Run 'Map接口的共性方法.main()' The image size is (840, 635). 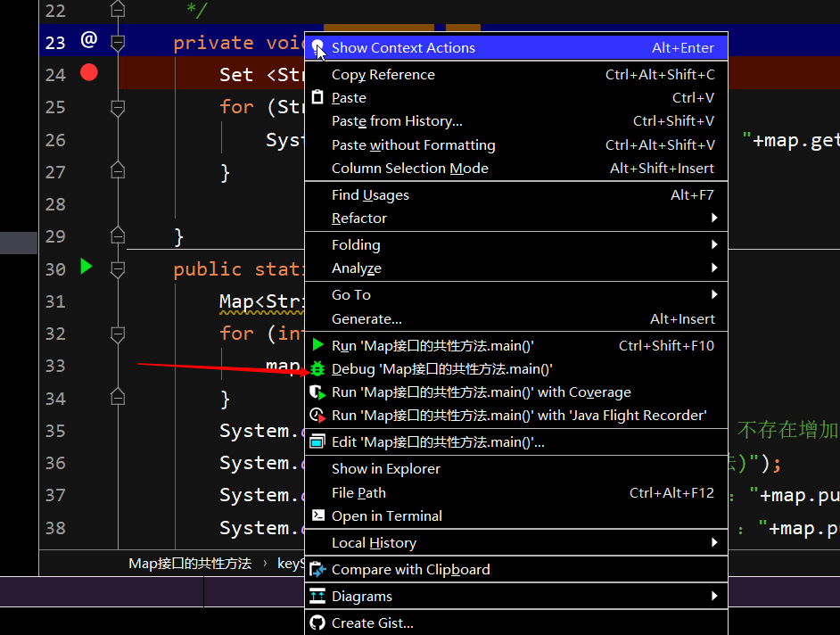516,346
